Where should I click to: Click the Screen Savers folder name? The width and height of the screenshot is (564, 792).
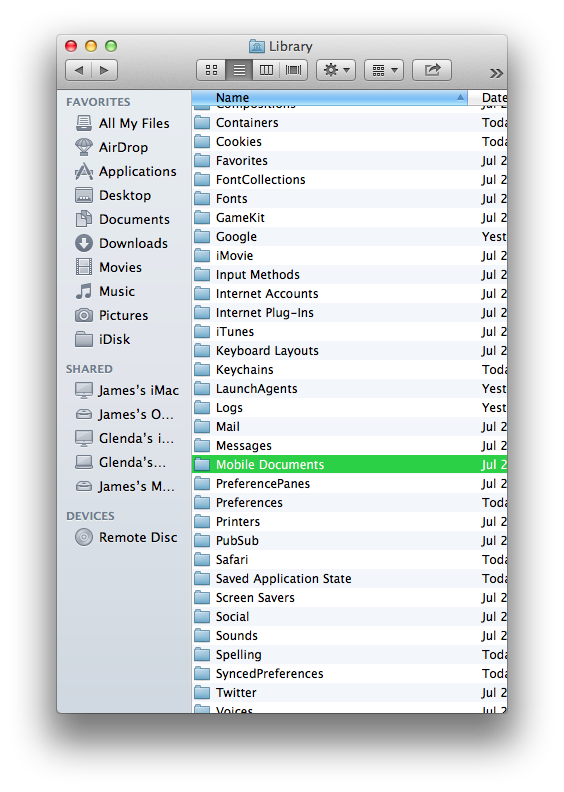(x=255, y=598)
